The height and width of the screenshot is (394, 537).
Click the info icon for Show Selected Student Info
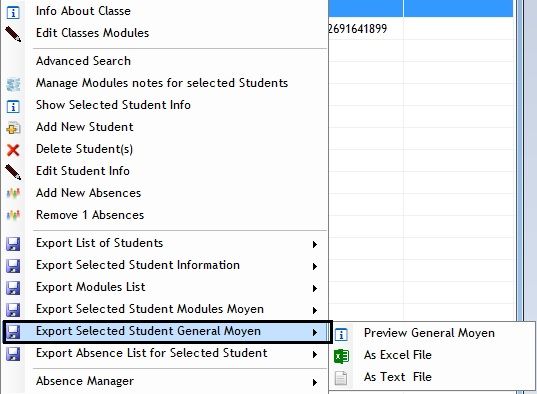13,106
